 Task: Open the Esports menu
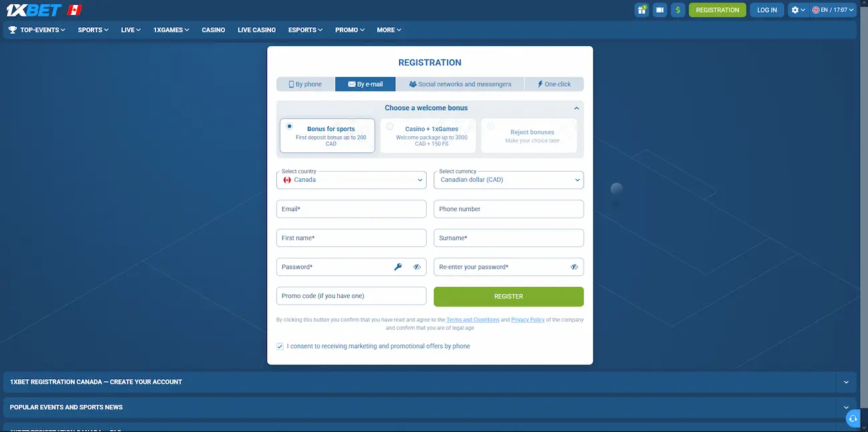tap(305, 30)
